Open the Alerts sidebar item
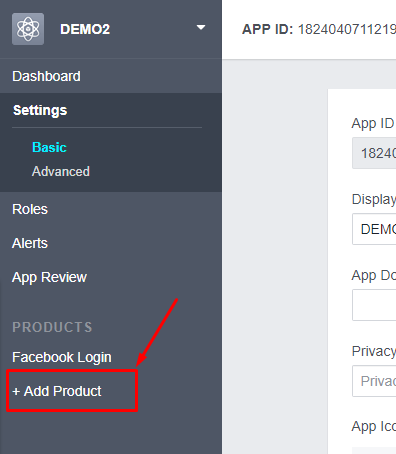396x454 pixels. 30,243
